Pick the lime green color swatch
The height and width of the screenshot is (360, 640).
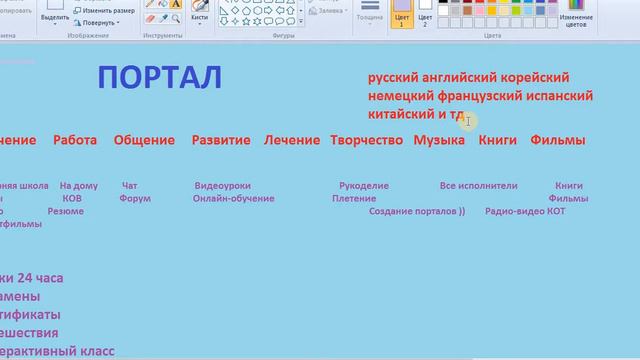tap(516, 11)
